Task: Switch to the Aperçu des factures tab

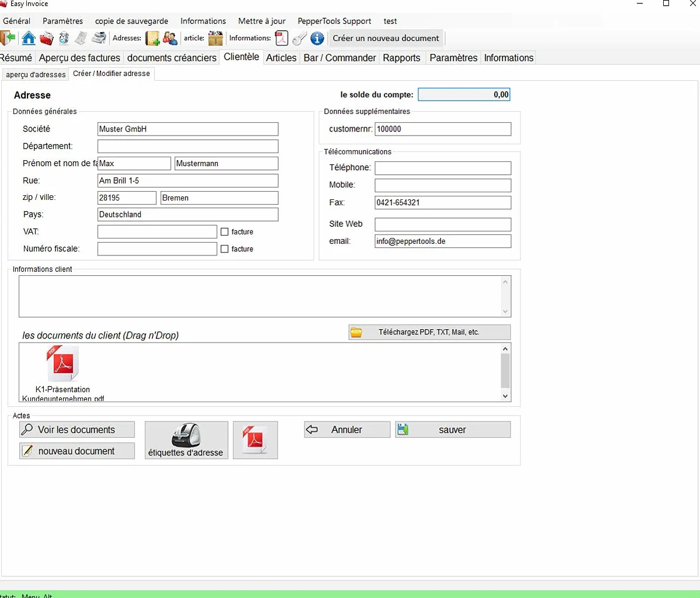Action: (79, 58)
